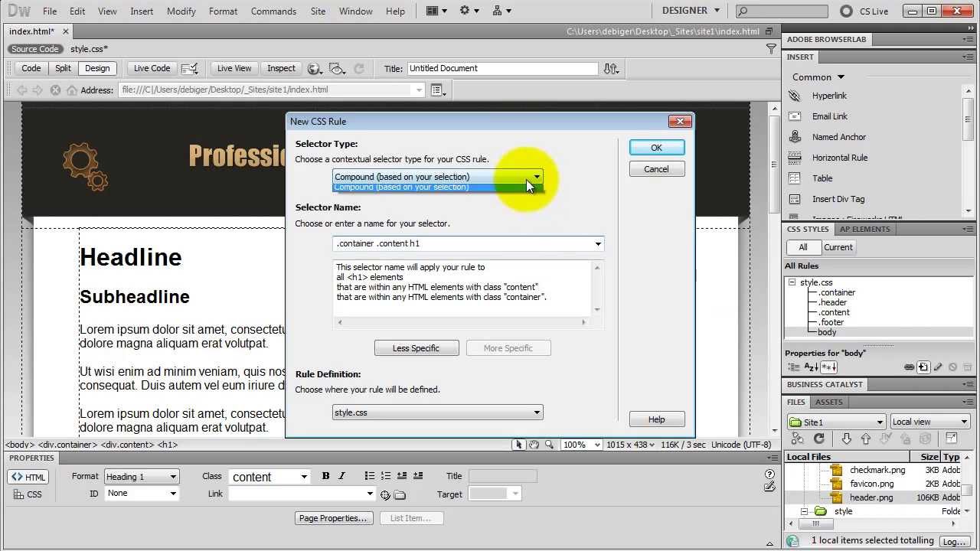
Task: Open the DESIGNER workspace switcher
Action: click(691, 11)
